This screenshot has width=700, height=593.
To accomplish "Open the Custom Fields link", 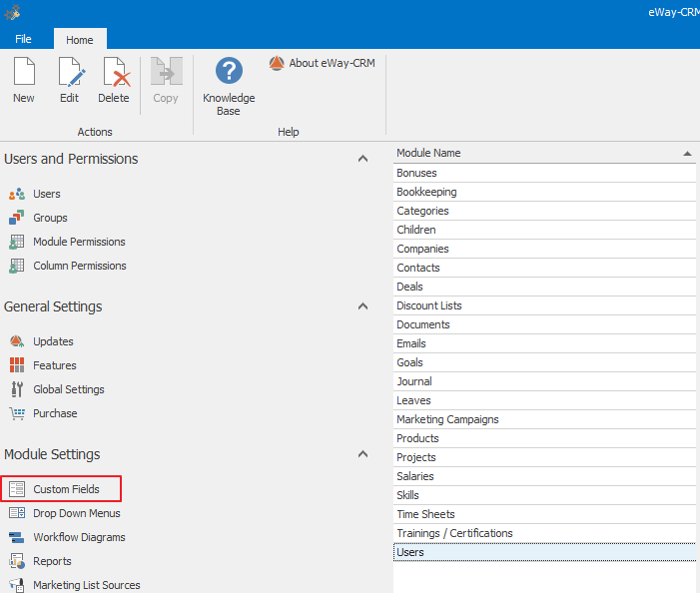I will [x=67, y=489].
